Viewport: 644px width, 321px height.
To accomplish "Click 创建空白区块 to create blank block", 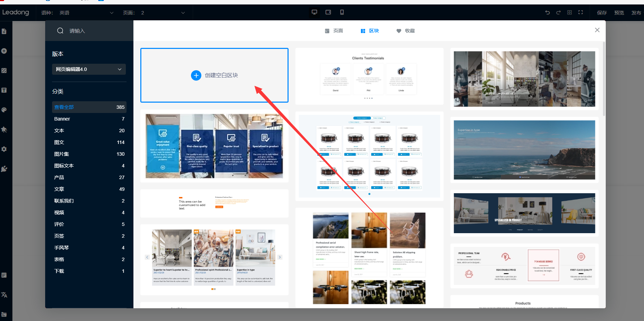I will click(214, 75).
